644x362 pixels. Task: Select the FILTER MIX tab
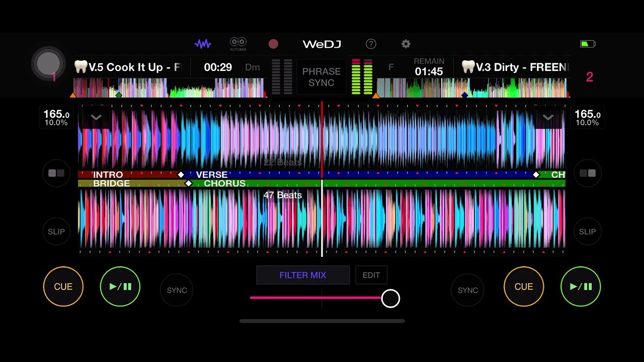[303, 275]
